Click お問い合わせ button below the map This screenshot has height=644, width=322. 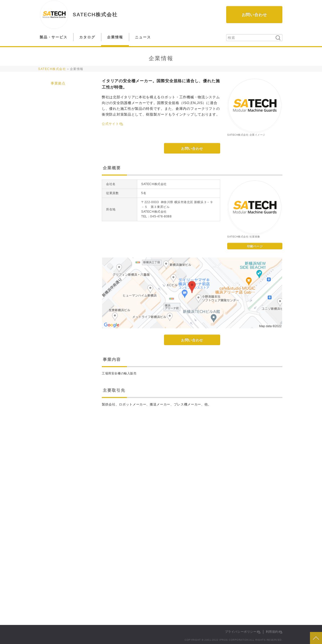192,340
